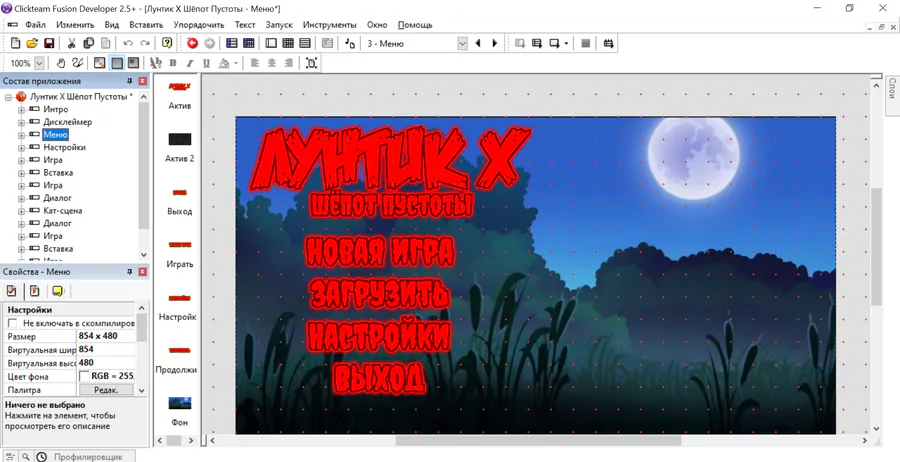Click the Undo arrow icon

(128, 43)
